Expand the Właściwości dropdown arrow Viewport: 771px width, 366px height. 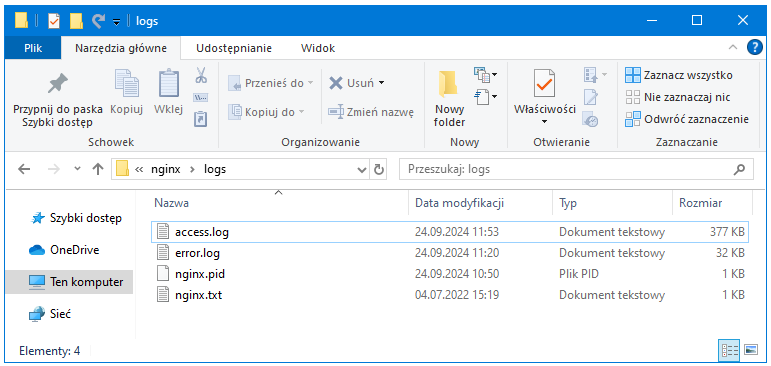click(544, 121)
